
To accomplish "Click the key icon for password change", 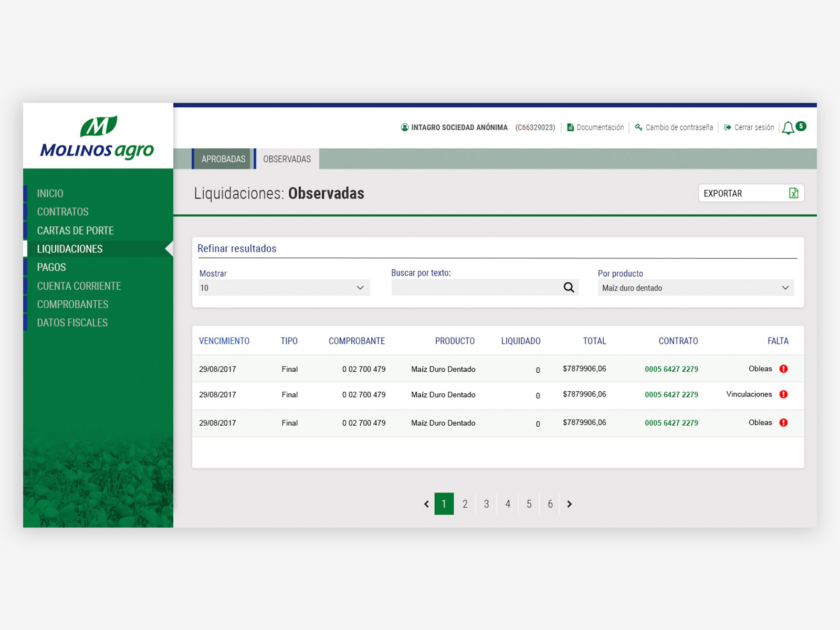I will pyautogui.click(x=638, y=128).
